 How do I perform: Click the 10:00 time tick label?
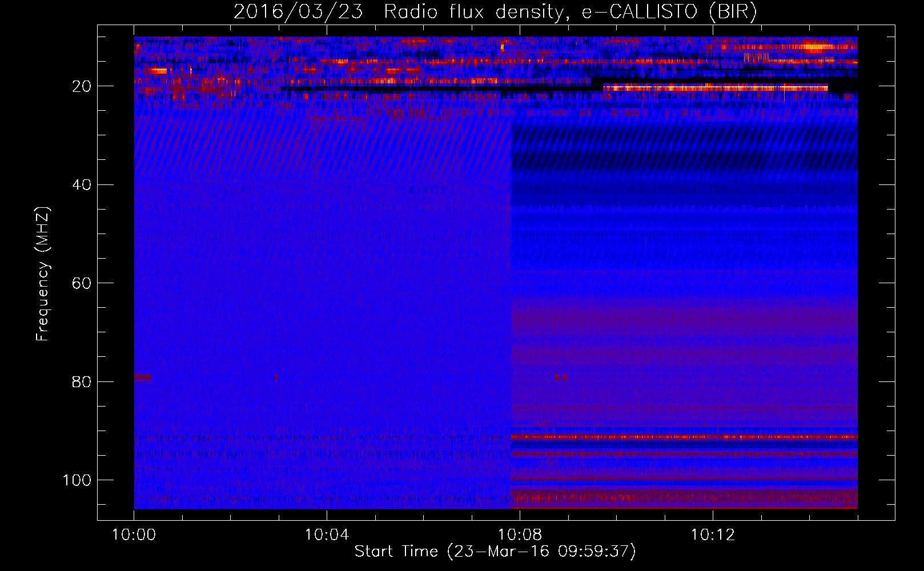pyautogui.click(x=134, y=535)
